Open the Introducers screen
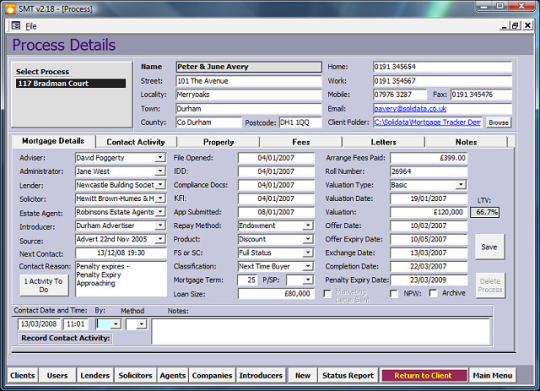The image size is (540, 391). pos(261,375)
